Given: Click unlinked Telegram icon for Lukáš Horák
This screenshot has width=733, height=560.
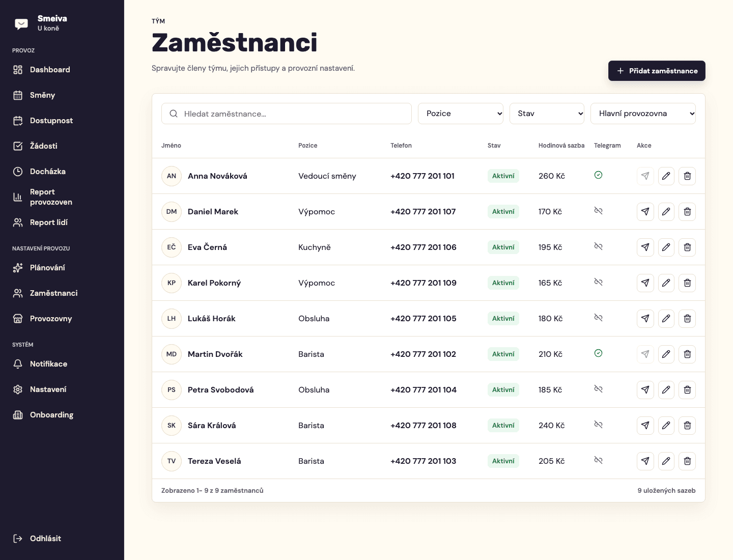Looking at the screenshot, I should coord(599,318).
